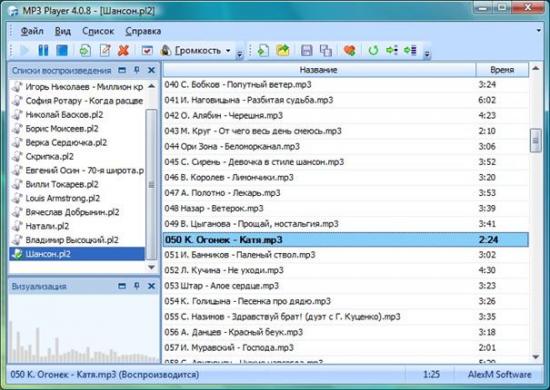Click the 1:25 elapsed time in status bar
The width and height of the screenshot is (550, 390).
pos(431,374)
